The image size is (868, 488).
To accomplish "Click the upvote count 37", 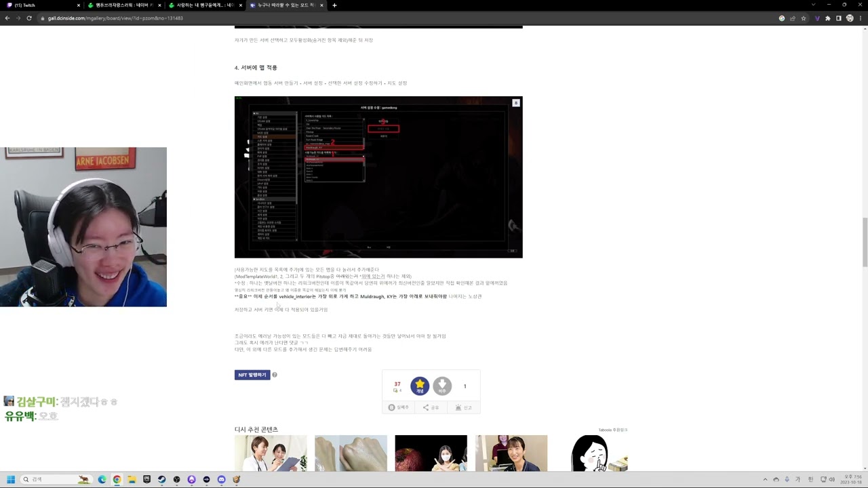I will [x=397, y=384].
